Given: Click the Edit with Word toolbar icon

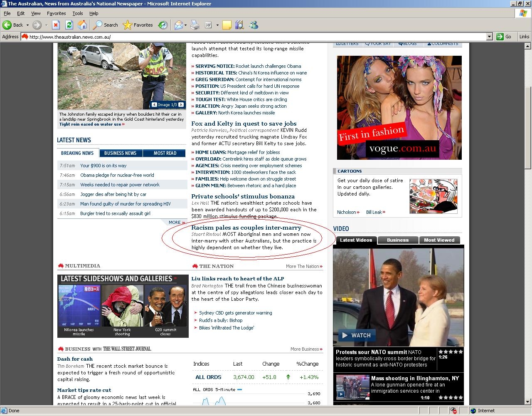Looking at the screenshot, I should 208,25.
